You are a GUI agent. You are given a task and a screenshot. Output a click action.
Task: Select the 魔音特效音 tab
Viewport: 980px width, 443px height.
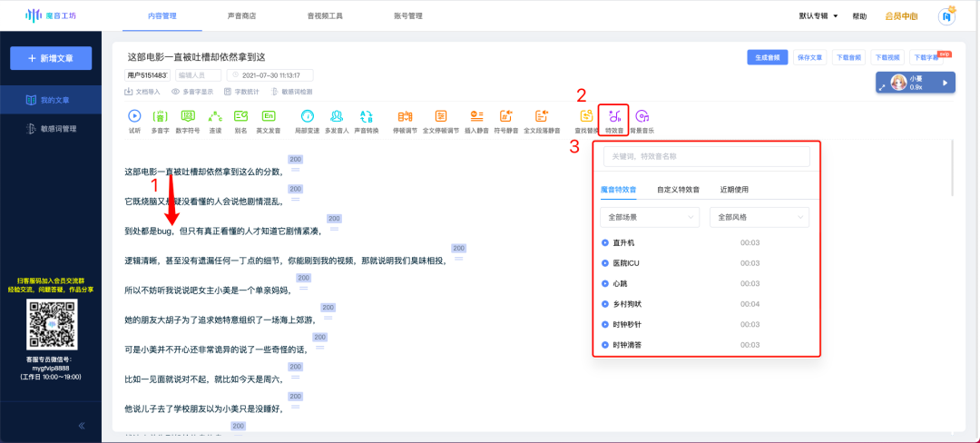pyautogui.click(x=618, y=190)
